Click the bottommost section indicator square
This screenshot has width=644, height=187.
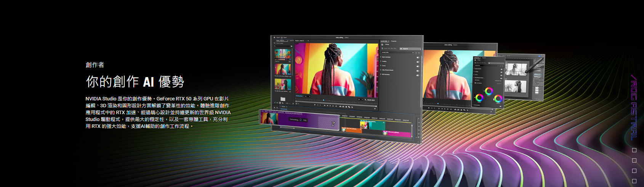point(634,181)
